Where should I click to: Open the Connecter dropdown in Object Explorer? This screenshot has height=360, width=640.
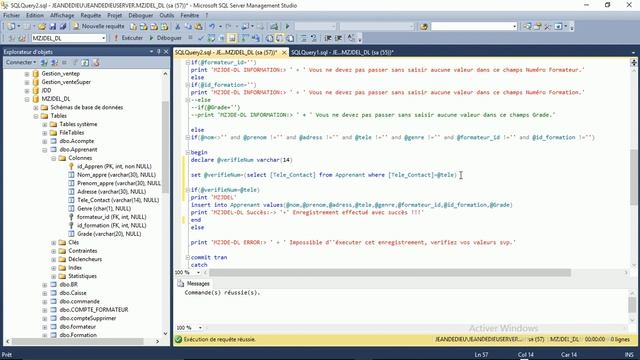[x=20, y=62]
